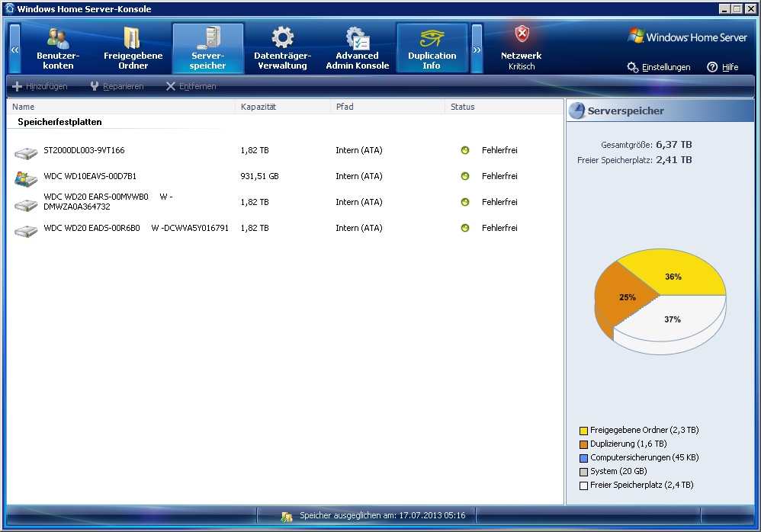Click Intern (ATA) path of WD10EAVS drive
The image size is (761, 532).
[359, 176]
